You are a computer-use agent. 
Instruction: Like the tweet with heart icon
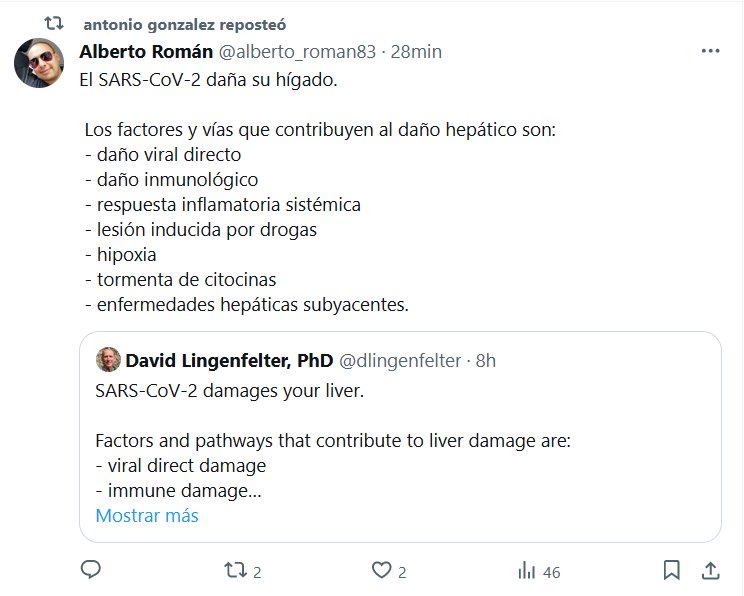(x=380, y=571)
